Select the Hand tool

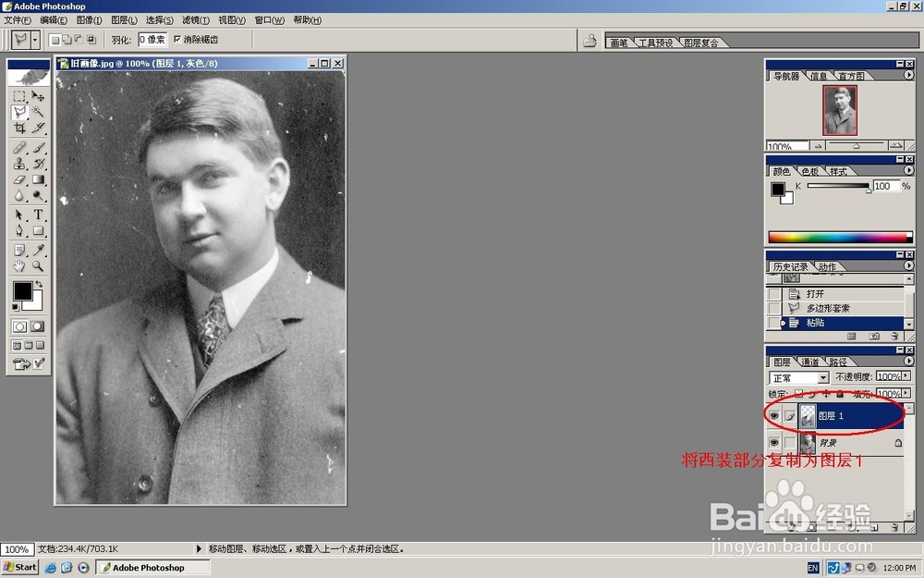(19, 266)
